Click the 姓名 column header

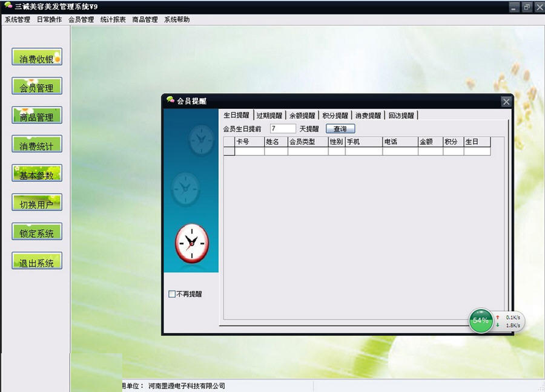pos(276,142)
